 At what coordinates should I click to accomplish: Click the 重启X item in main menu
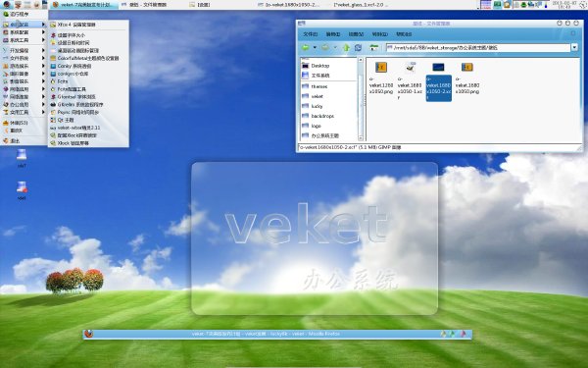pyautogui.click(x=24, y=131)
